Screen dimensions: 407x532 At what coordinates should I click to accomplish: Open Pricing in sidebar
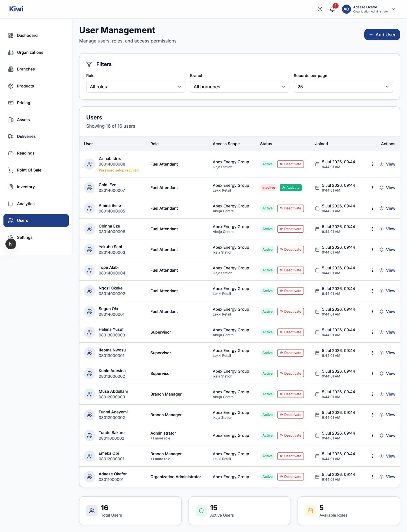coord(36,103)
